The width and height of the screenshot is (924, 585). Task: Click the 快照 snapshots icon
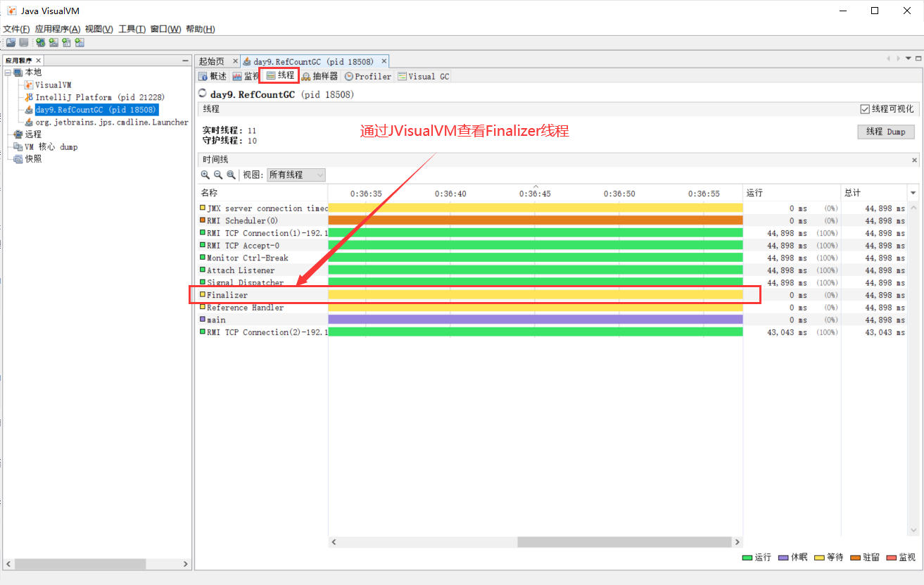pos(18,159)
